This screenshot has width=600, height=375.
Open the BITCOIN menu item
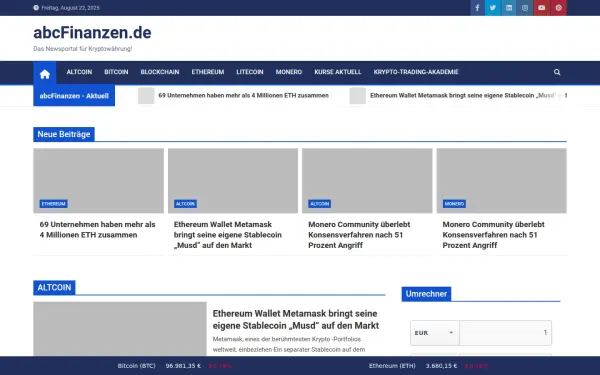point(116,72)
